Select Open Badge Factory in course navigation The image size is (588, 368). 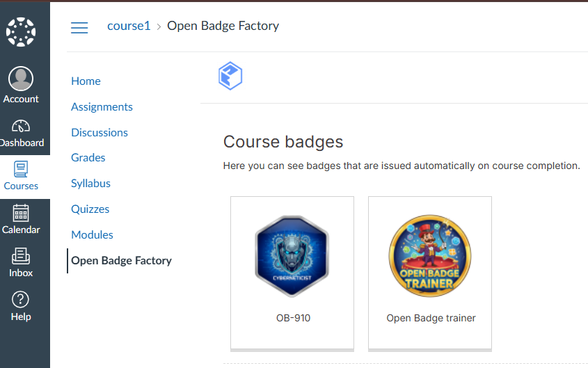click(x=121, y=261)
